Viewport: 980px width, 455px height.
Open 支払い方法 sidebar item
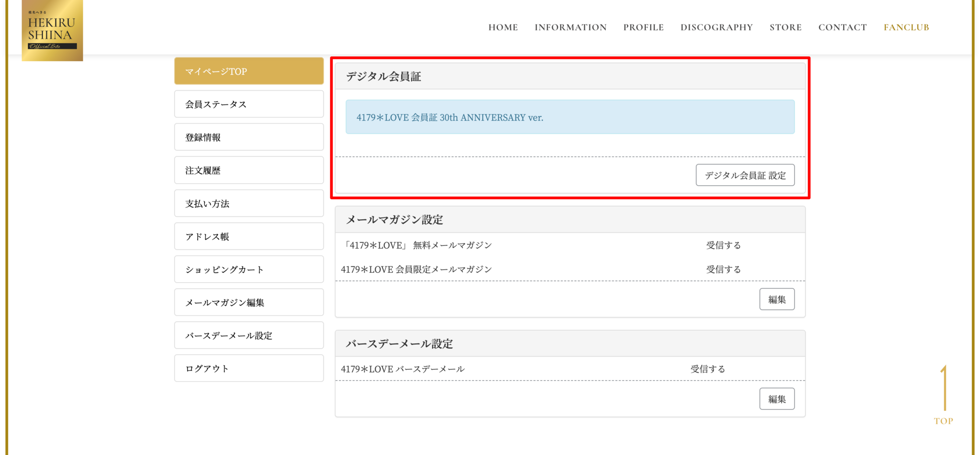click(249, 203)
